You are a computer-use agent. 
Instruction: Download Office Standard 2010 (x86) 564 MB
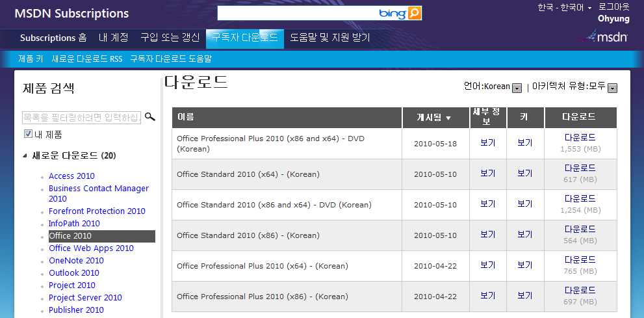[x=580, y=230]
